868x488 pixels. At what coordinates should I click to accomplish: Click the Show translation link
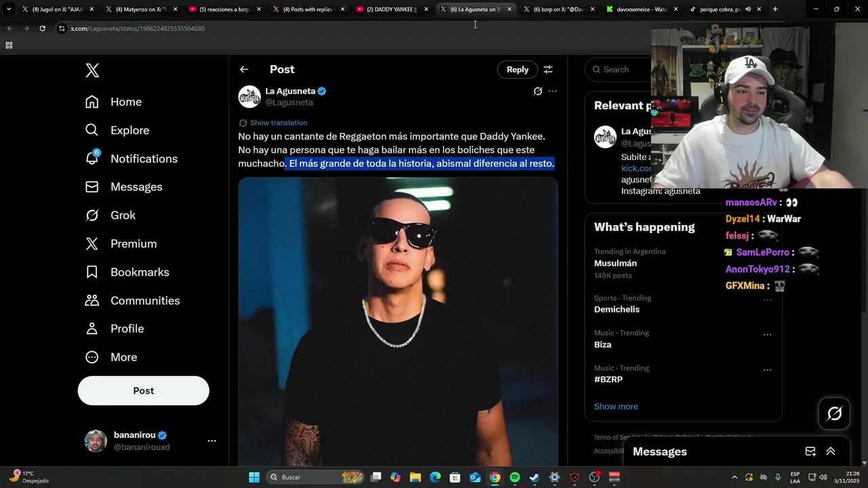[x=279, y=123]
